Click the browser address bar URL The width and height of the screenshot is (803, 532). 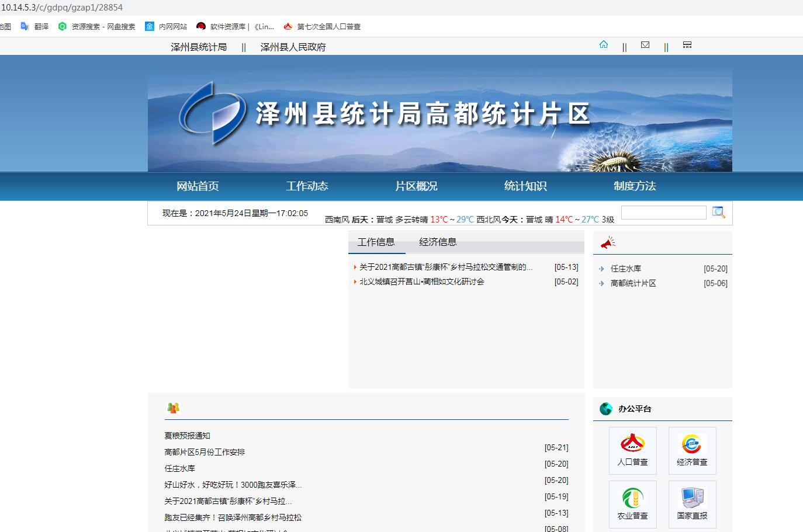[x=62, y=8]
